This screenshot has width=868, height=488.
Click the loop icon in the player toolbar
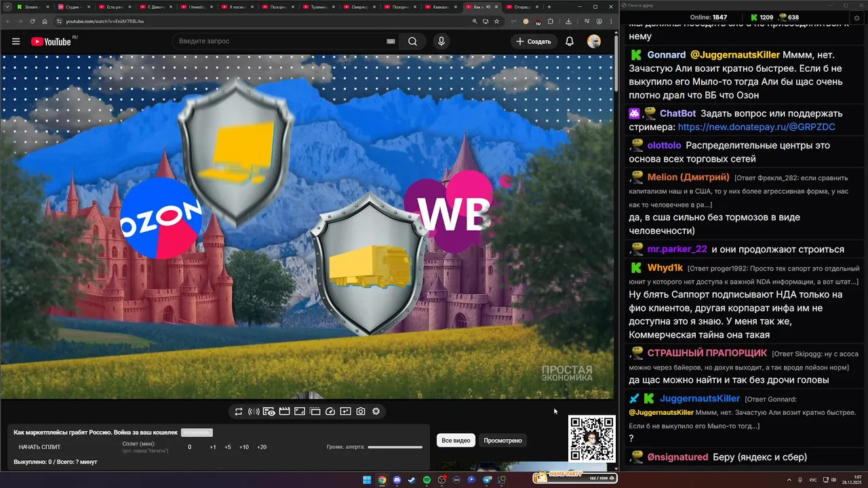click(239, 411)
